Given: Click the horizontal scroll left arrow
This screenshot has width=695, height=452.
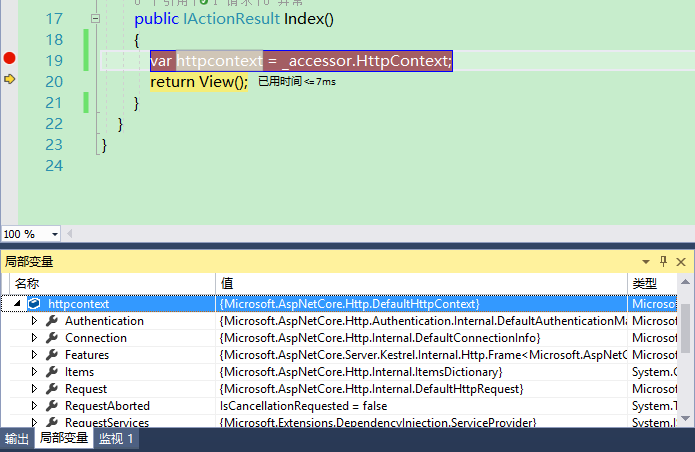Looking at the screenshot, I should [x=70, y=234].
